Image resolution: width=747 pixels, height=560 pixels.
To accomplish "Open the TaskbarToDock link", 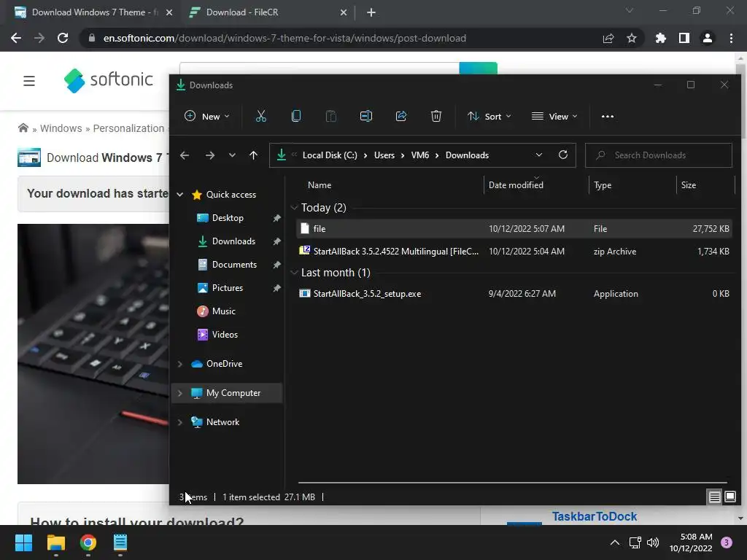I will coord(594,516).
